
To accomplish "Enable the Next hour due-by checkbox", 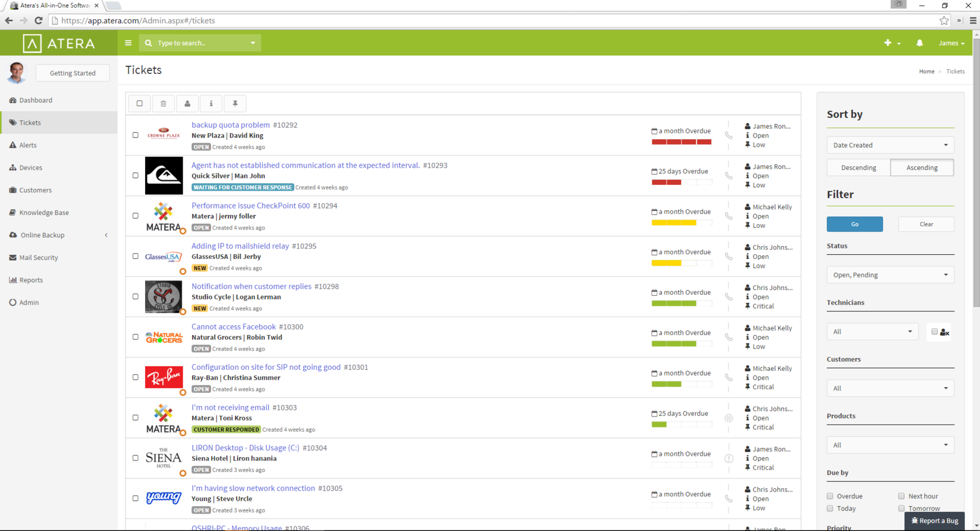I will coord(901,496).
